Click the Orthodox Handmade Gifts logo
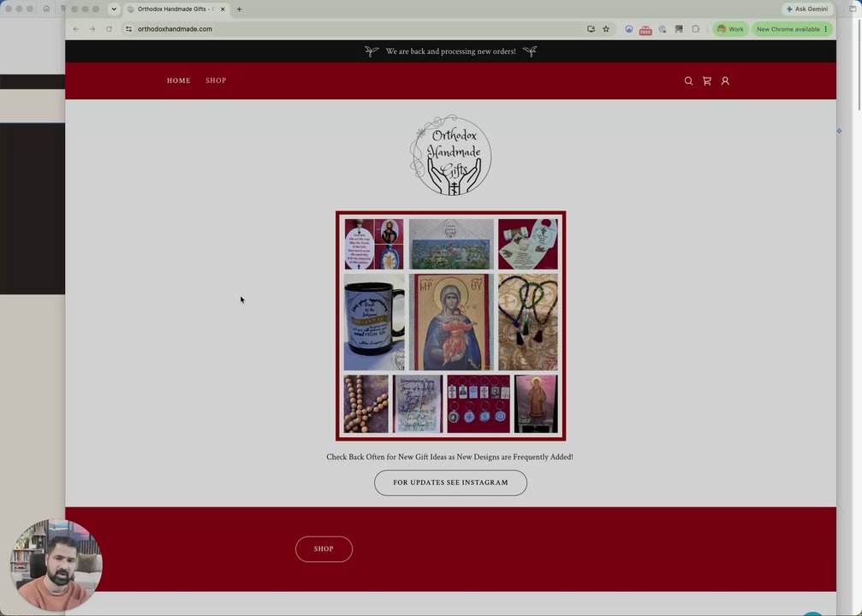 coord(451,155)
